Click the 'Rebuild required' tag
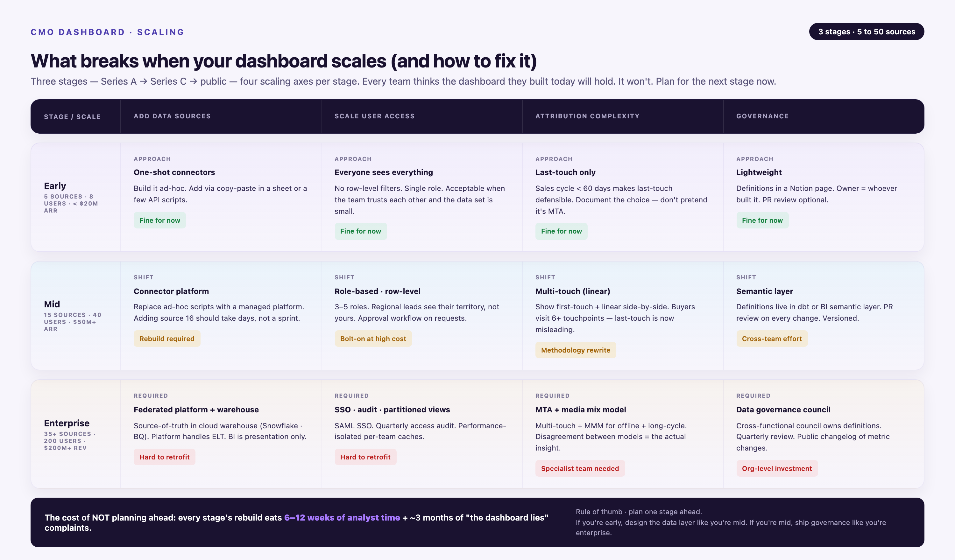The image size is (955, 560). coord(167,339)
